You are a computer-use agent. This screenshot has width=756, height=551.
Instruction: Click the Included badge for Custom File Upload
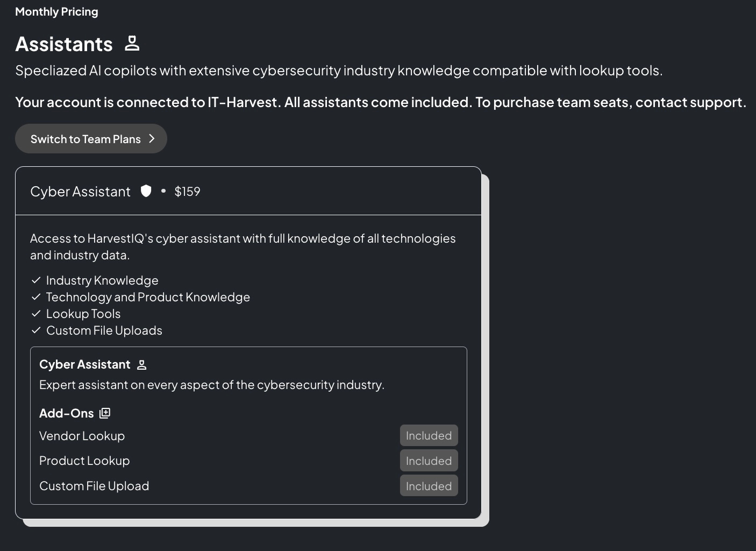tap(429, 486)
